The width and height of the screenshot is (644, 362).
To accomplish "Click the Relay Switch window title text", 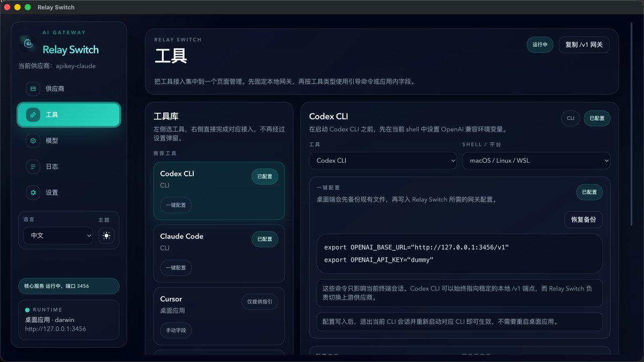I will (56, 8).
